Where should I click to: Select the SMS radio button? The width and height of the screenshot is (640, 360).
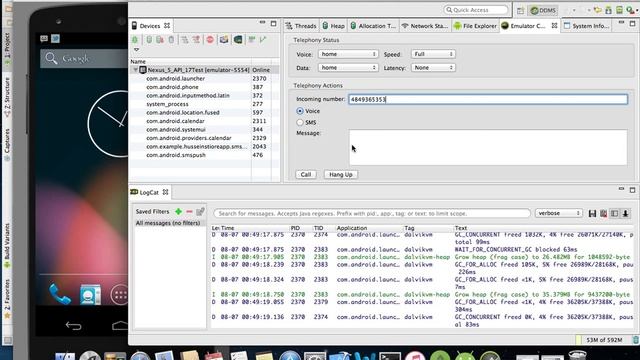300,122
